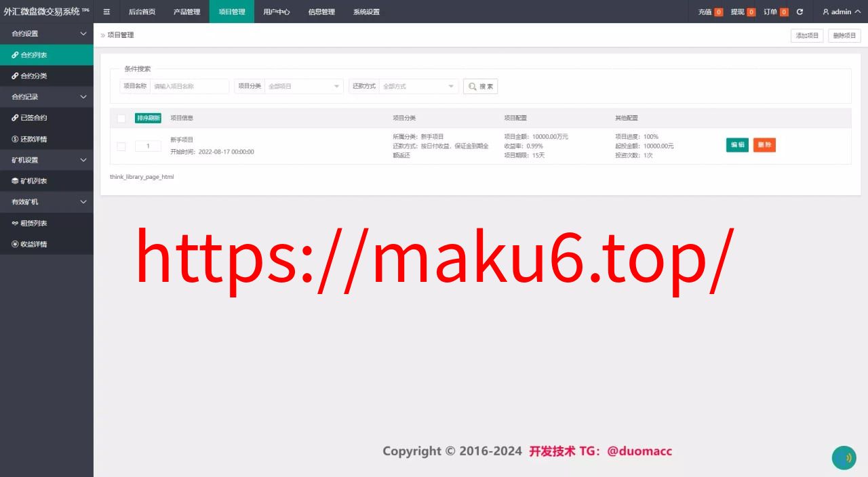868x477 pixels.
Task: Click the 搜索 button
Action: (480, 86)
